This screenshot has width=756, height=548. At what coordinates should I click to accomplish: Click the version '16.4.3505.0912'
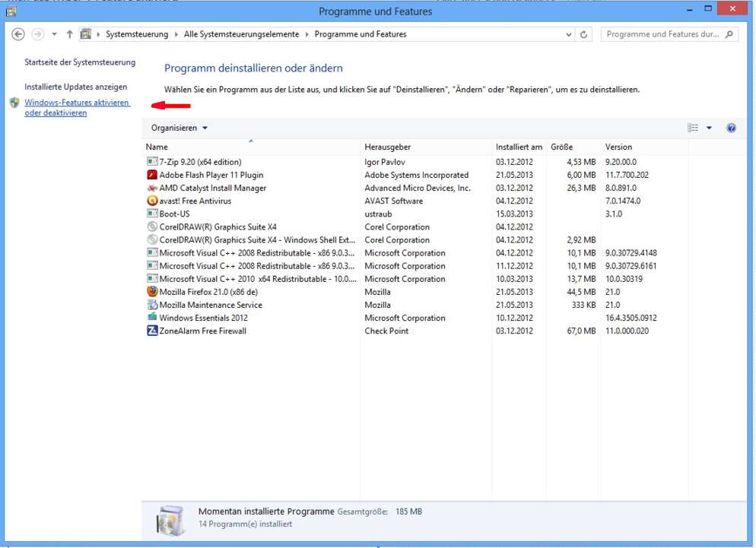[631, 318]
